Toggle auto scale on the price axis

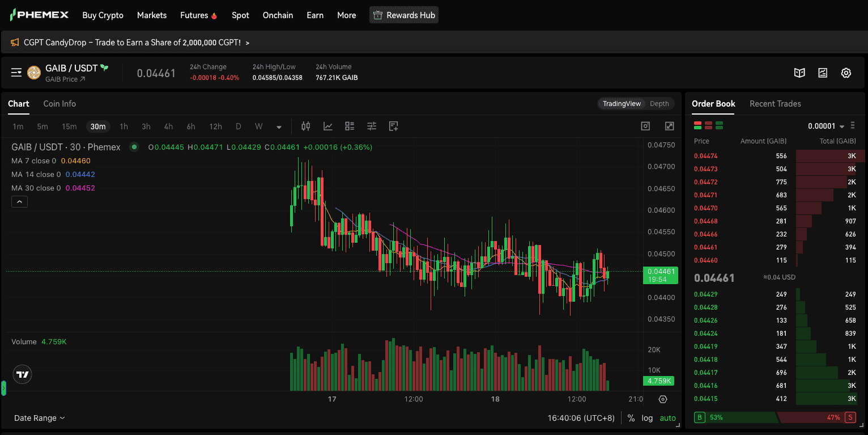pyautogui.click(x=667, y=418)
